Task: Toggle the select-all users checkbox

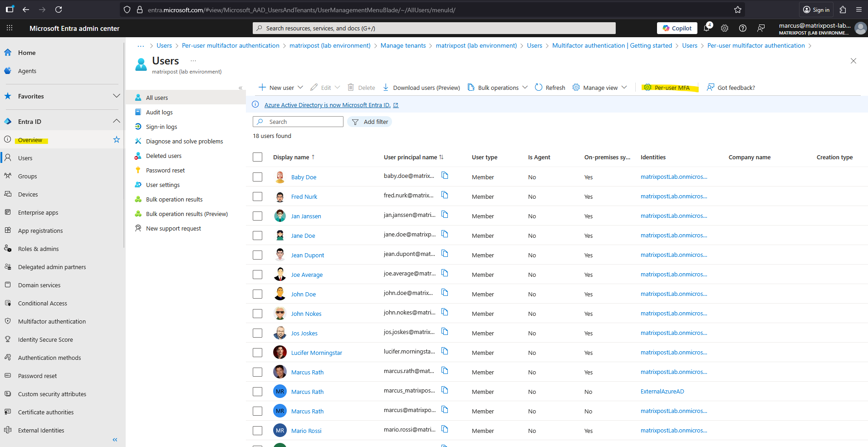Action: (x=257, y=157)
